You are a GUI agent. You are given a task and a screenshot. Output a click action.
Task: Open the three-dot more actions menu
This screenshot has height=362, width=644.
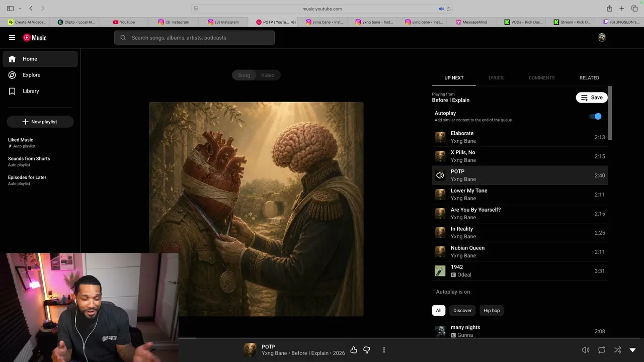384,350
